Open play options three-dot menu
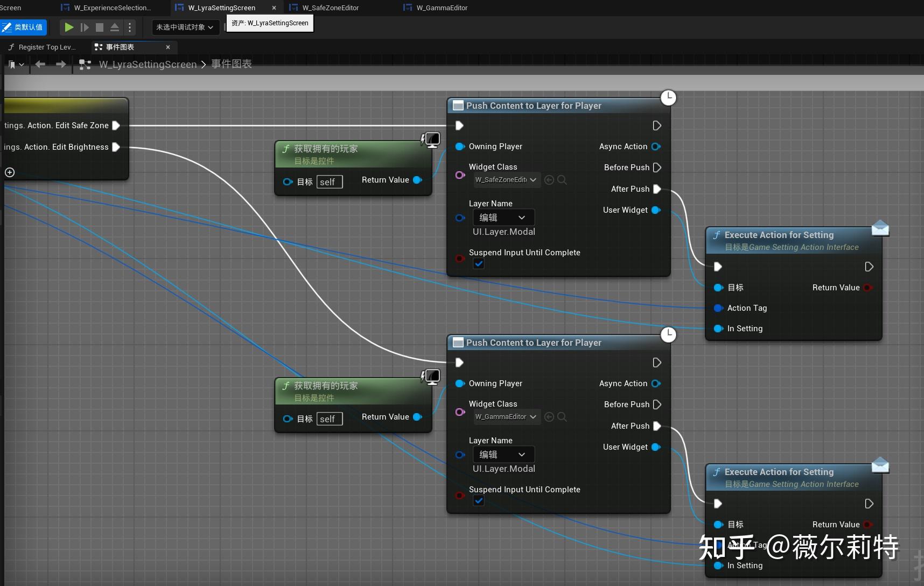This screenshot has height=586, width=924. [x=130, y=27]
